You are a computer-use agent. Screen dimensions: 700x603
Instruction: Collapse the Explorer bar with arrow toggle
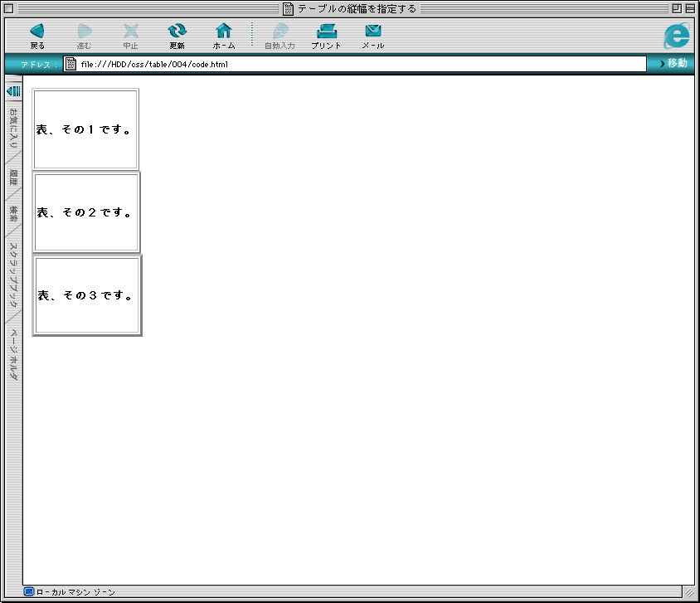(14, 91)
